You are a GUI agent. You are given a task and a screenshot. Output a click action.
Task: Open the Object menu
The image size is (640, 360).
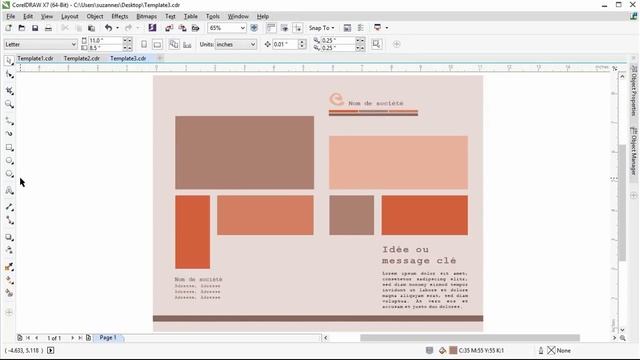click(95, 16)
